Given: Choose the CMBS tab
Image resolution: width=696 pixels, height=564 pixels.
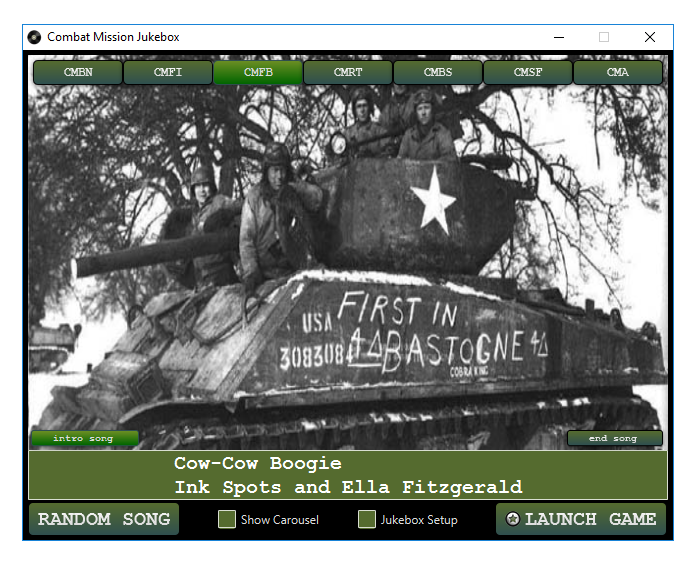Looking at the screenshot, I should (438, 72).
